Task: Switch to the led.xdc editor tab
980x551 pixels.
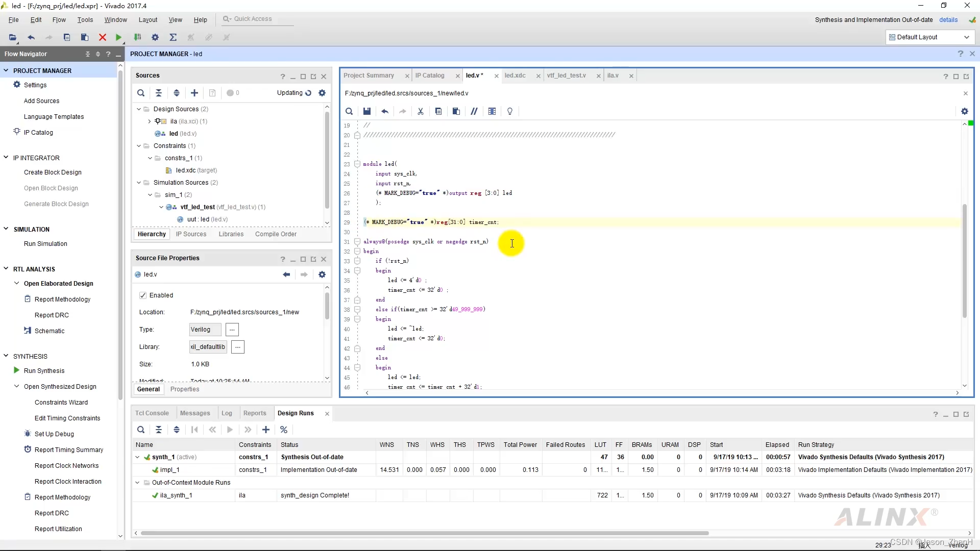Action: tap(515, 76)
